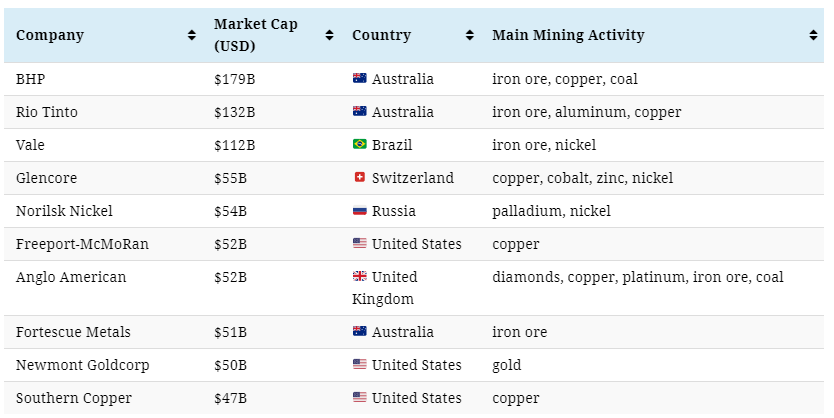Click the Company column header label
The height and width of the screenshot is (418, 834).
point(50,35)
